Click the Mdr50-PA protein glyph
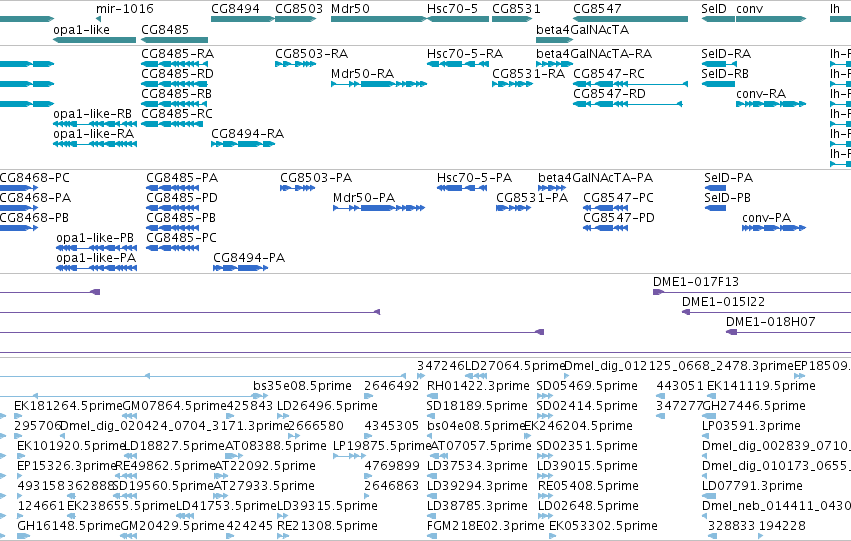The width and height of the screenshot is (851, 541). (379, 208)
